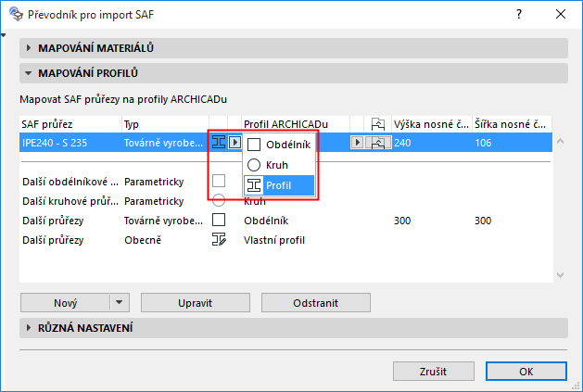Click the Typ column header
This screenshot has height=392, width=583.
[166, 124]
